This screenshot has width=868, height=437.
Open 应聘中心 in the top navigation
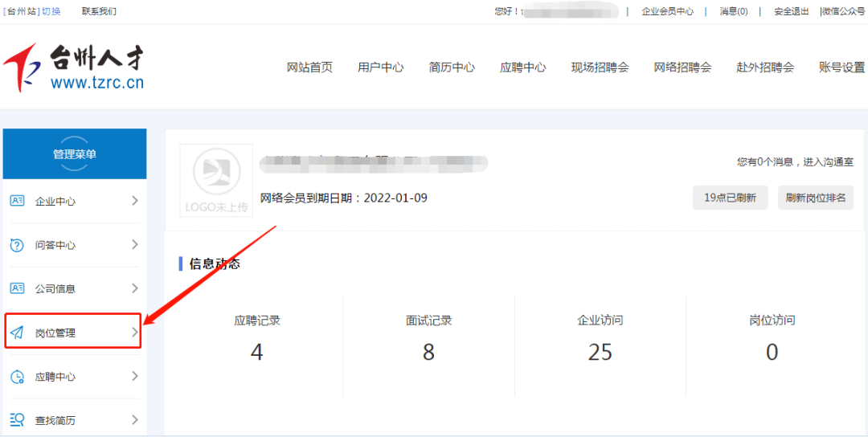(522, 68)
